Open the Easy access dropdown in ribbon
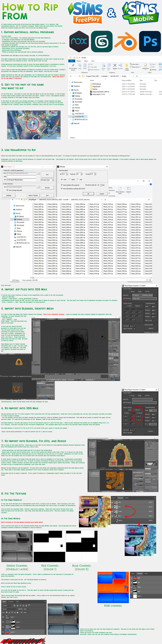The image size is (162, 644). [135, 67]
